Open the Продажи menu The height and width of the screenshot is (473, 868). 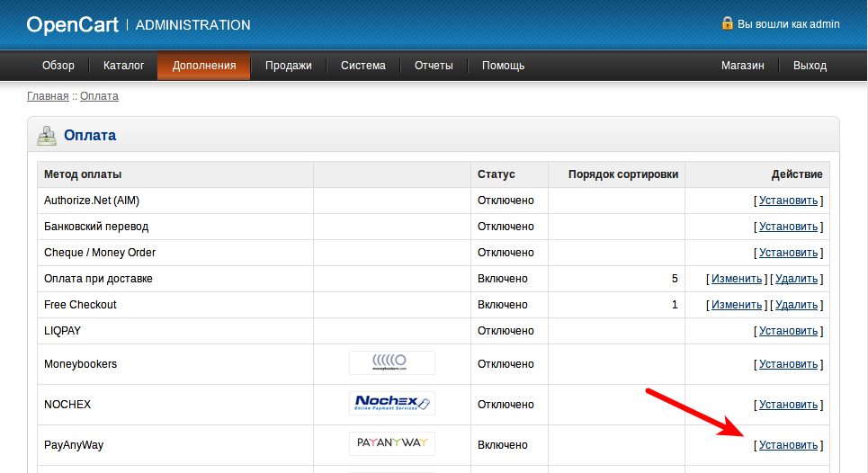[289, 66]
